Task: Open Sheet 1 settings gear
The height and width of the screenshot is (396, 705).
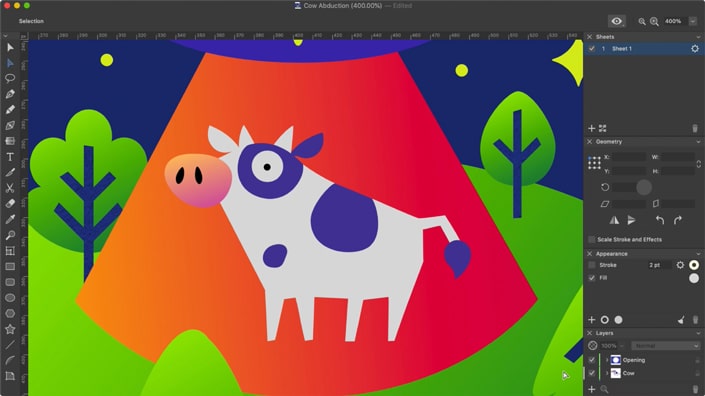Action: [695, 49]
